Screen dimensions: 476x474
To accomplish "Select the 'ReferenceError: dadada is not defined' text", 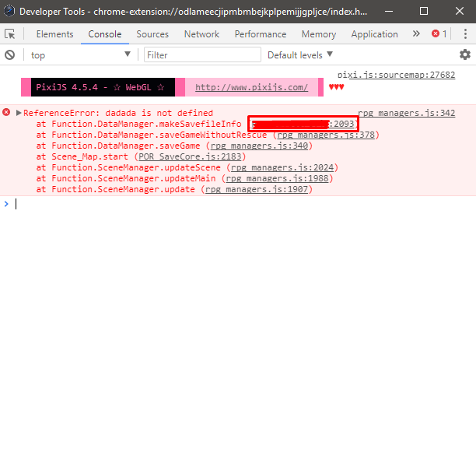I will pos(118,113).
